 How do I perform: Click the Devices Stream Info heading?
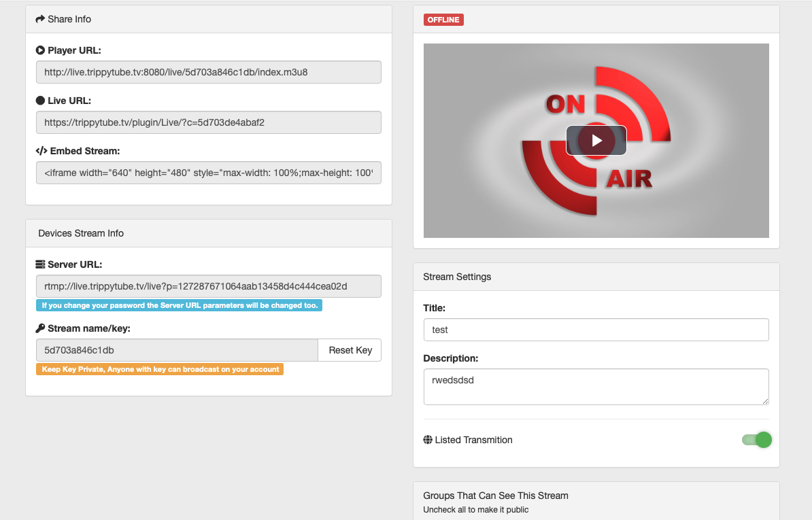pyautogui.click(x=81, y=233)
